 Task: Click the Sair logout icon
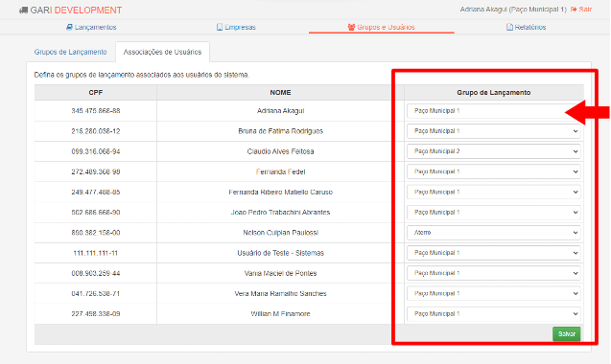pyautogui.click(x=574, y=10)
